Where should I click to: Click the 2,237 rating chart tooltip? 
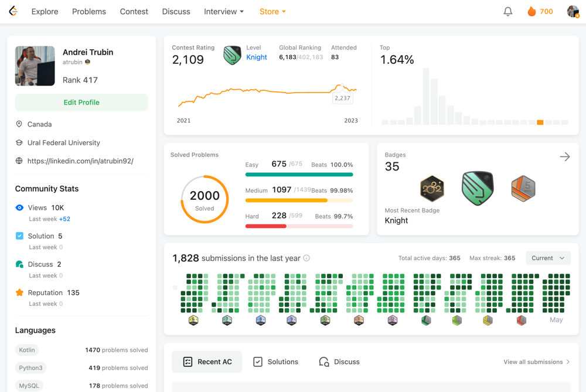[342, 98]
